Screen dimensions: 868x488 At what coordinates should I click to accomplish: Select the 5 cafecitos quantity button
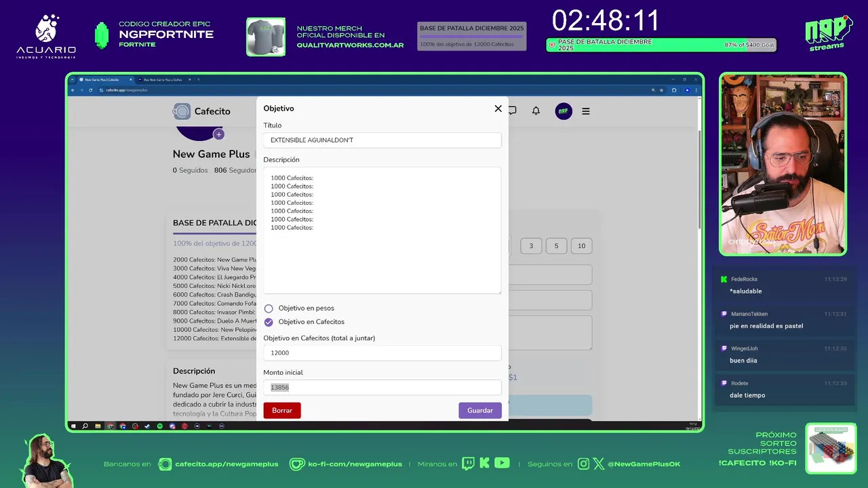tap(556, 245)
